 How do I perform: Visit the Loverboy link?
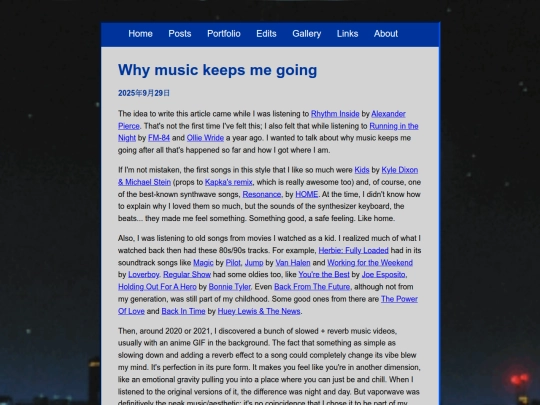144,275
